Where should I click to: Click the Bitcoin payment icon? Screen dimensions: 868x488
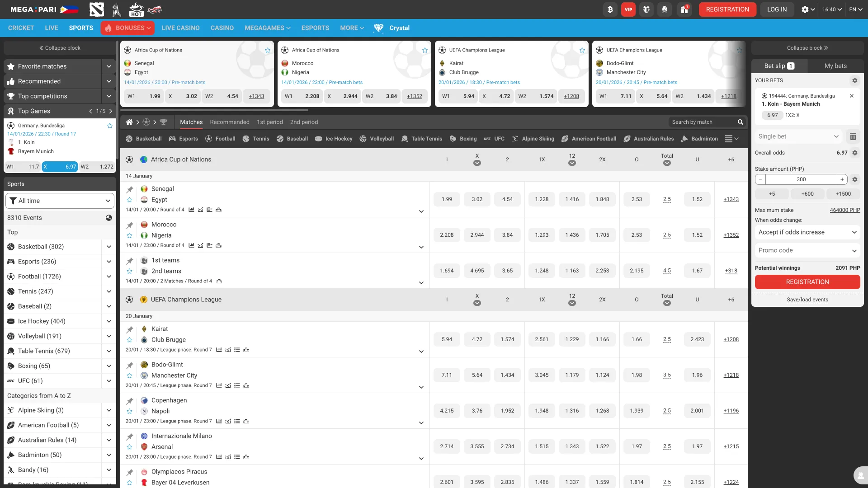[x=610, y=9]
